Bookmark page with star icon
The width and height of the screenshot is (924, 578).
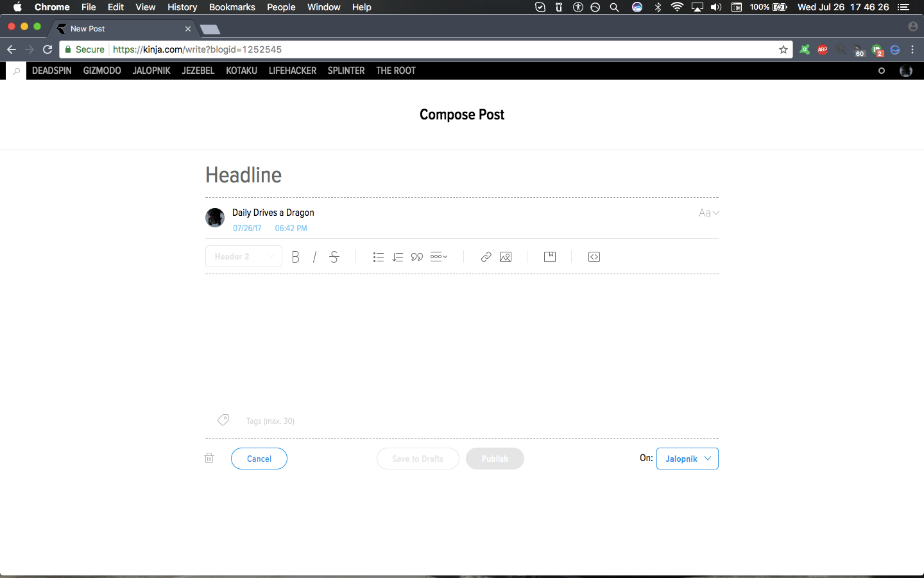[x=783, y=49]
